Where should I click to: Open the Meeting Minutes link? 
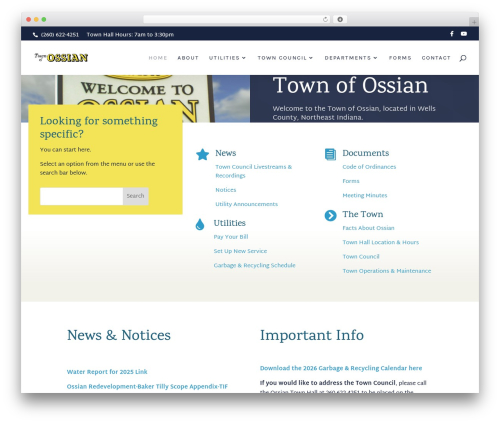pos(365,195)
